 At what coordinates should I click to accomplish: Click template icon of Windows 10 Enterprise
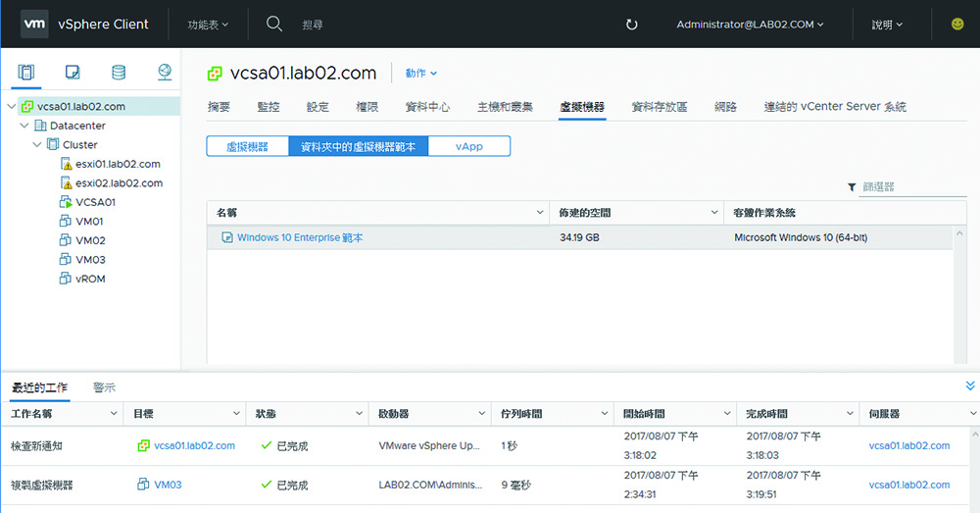coord(227,237)
